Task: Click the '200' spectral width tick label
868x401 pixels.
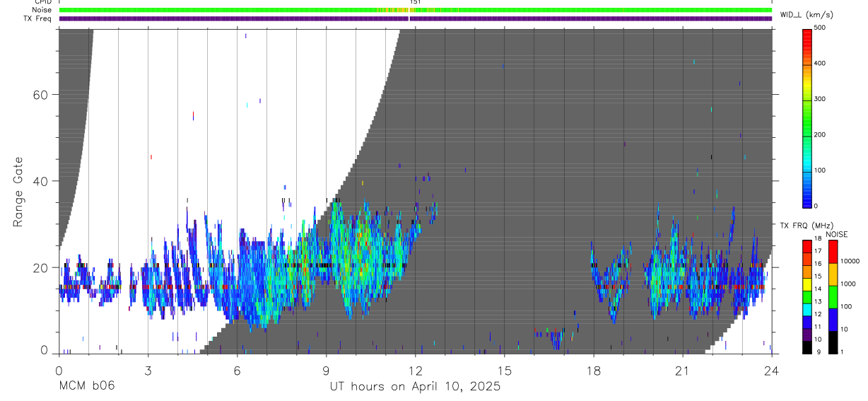Action: pos(820,135)
